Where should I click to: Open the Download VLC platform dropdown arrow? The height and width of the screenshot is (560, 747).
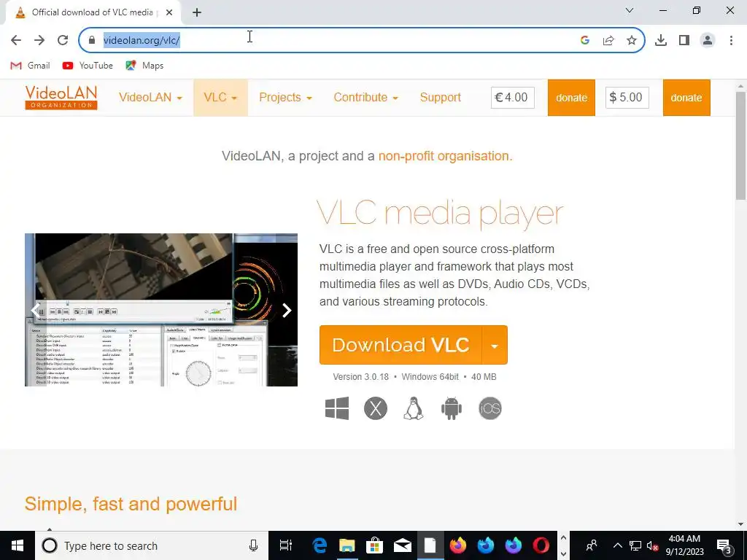495,345
